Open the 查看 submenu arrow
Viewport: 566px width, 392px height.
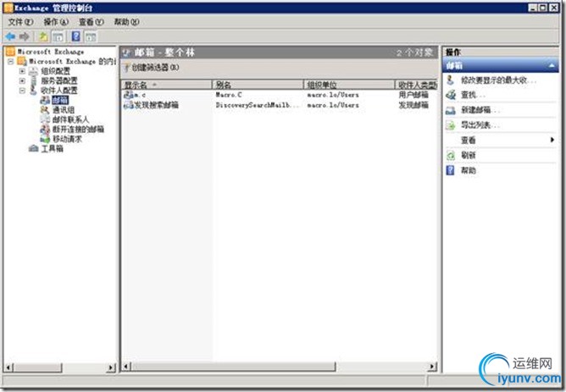click(552, 140)
